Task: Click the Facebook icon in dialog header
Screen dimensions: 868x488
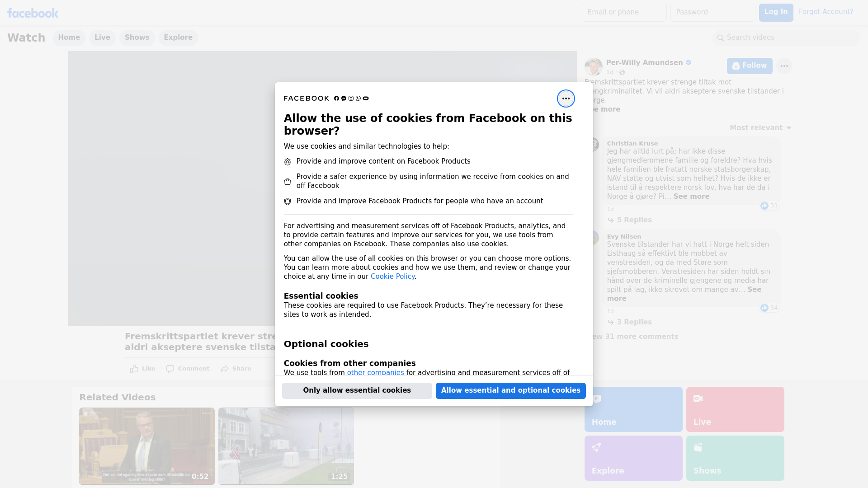Action: (336, 99)
